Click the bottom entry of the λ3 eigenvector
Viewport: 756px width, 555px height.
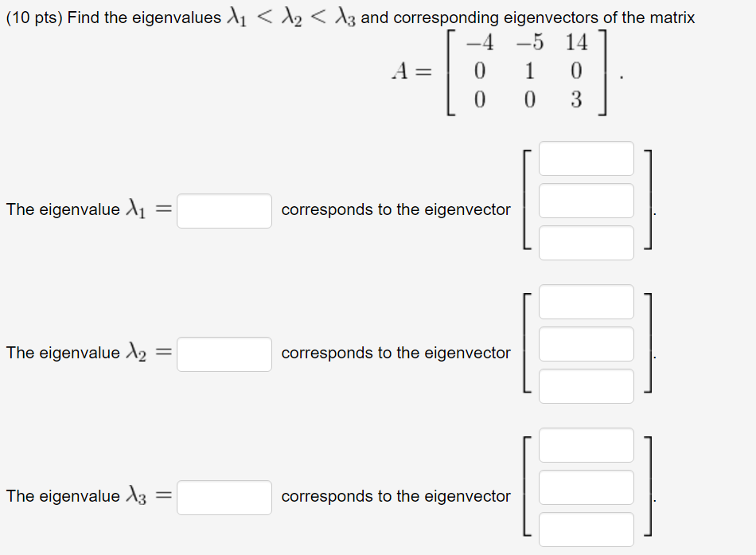(586, 529)
